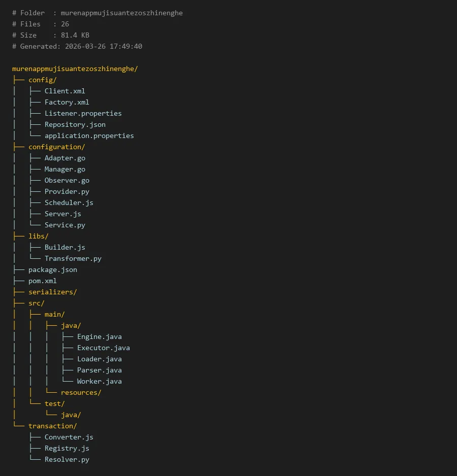Select Transformer.py under libs

tap(73, 258)
